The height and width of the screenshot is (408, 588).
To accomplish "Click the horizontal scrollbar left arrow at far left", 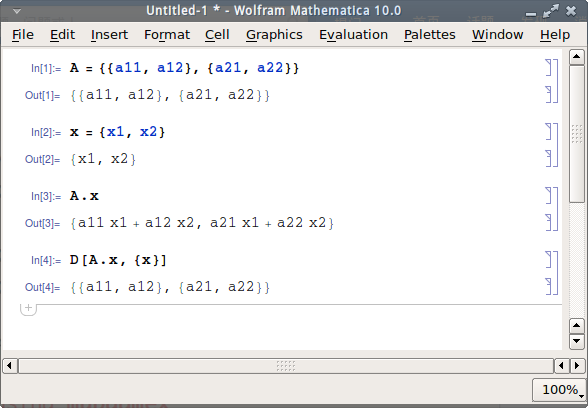I will [10, 366].
